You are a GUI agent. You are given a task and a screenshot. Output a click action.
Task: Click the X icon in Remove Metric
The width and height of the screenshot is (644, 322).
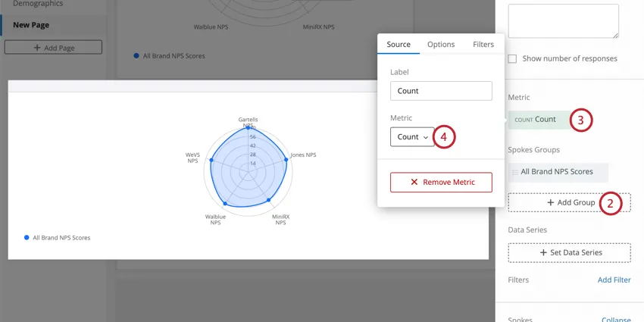coord(414,183)
